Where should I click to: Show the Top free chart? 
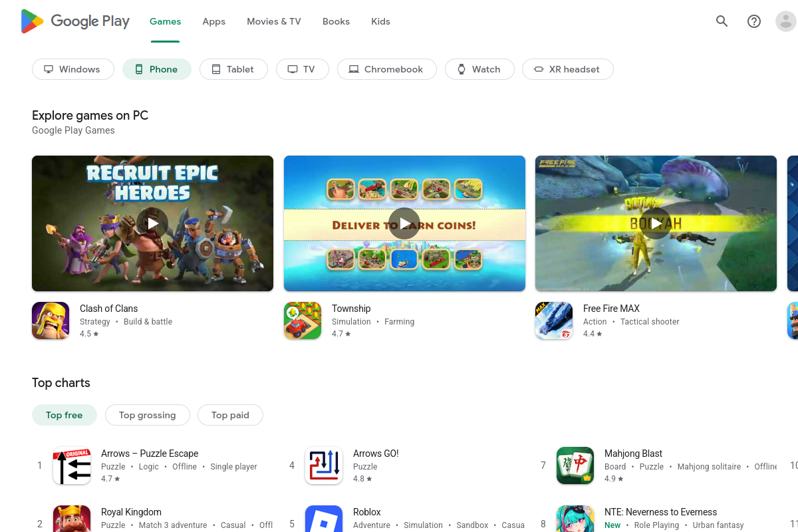(65, 415)
